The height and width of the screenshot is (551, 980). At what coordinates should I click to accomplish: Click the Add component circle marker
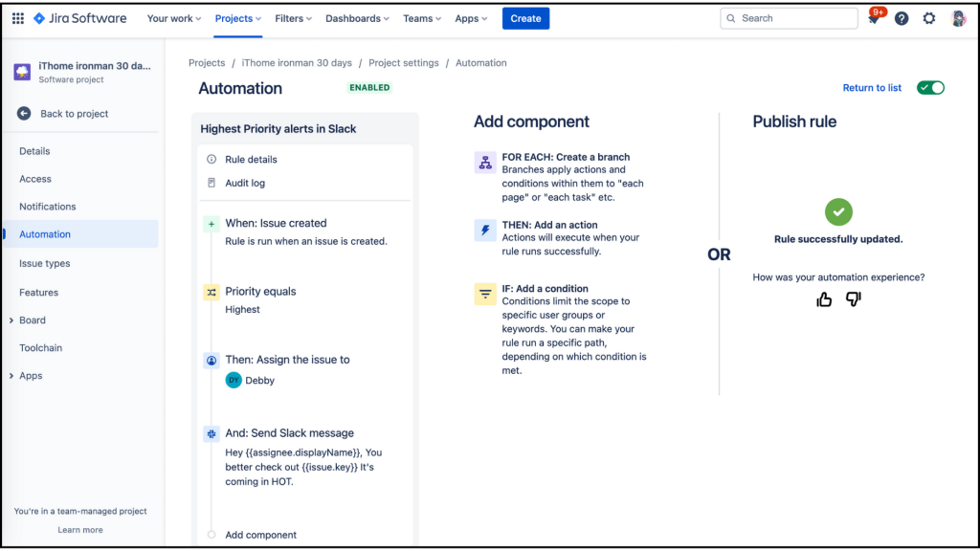coord(212,535)
